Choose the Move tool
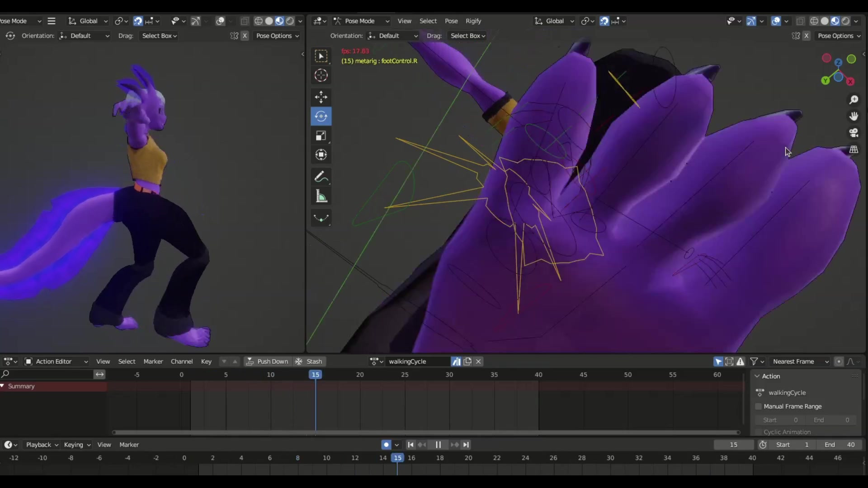The height and width of the screenshot is (488, 868). 321,97
